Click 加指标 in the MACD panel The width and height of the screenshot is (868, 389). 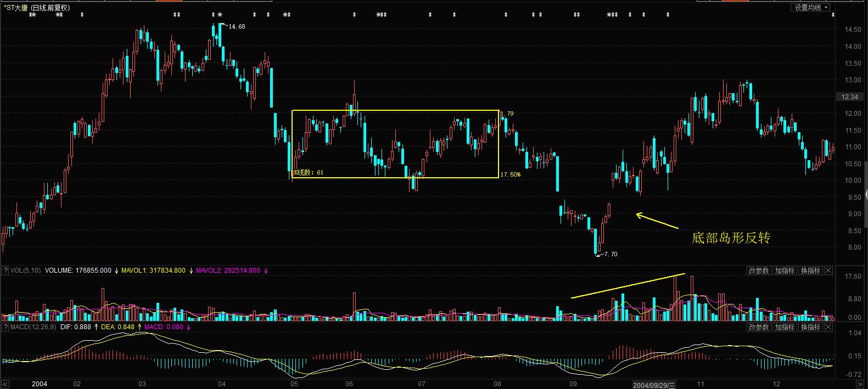[x=785, y=327]
